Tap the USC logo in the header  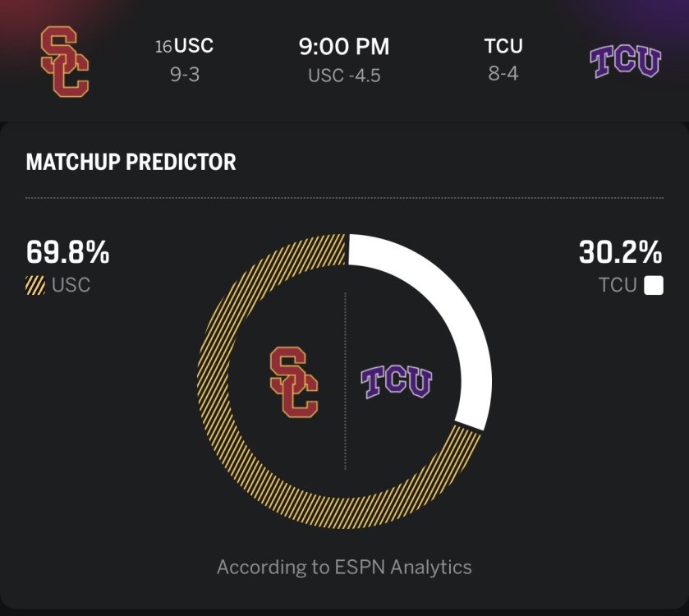[x=64, y=60]
